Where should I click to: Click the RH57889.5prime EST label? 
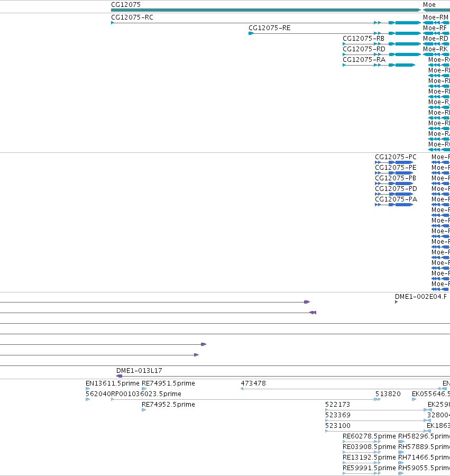(424, 447)
